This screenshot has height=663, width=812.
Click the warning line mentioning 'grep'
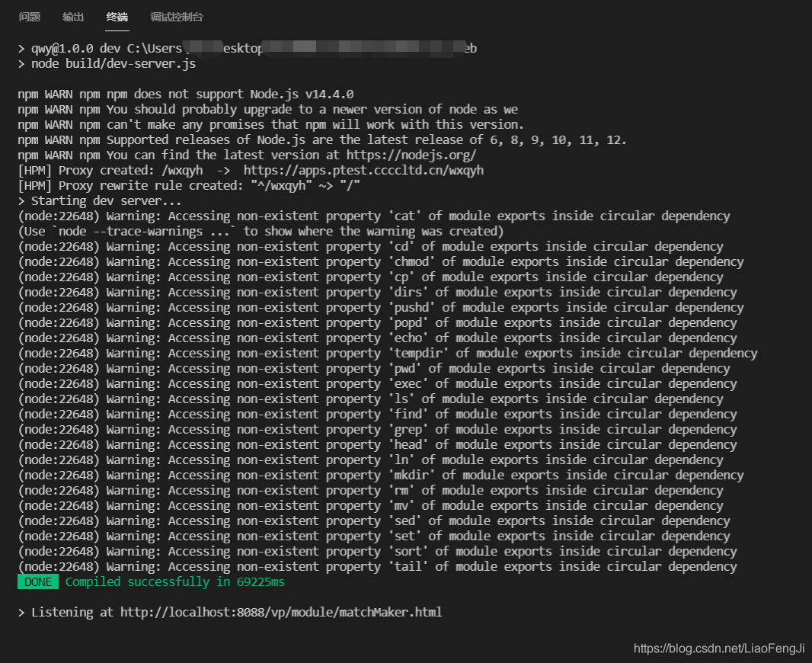pos(378,429)
